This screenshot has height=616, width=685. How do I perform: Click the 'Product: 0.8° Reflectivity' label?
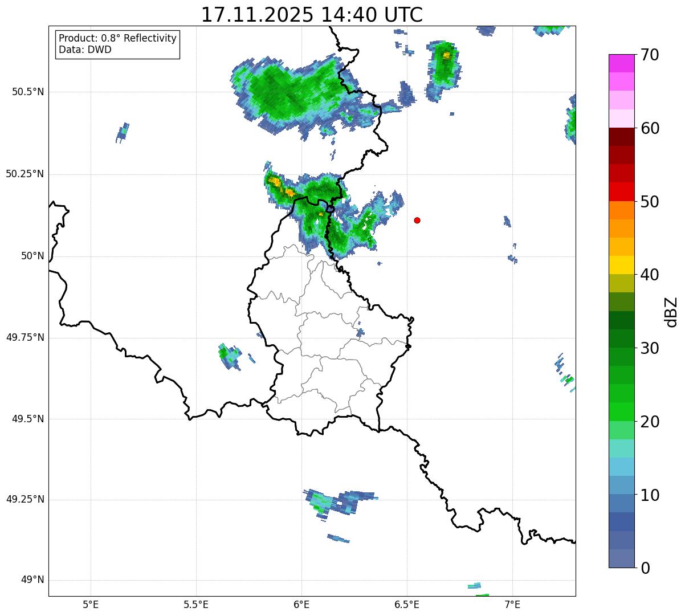(x=118, y=38)
